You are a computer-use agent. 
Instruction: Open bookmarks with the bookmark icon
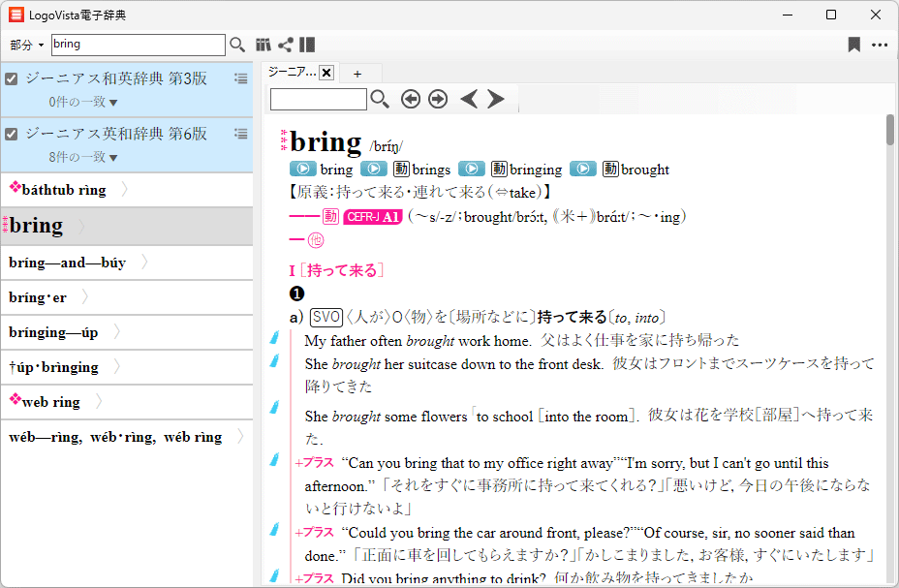(853, 45)
